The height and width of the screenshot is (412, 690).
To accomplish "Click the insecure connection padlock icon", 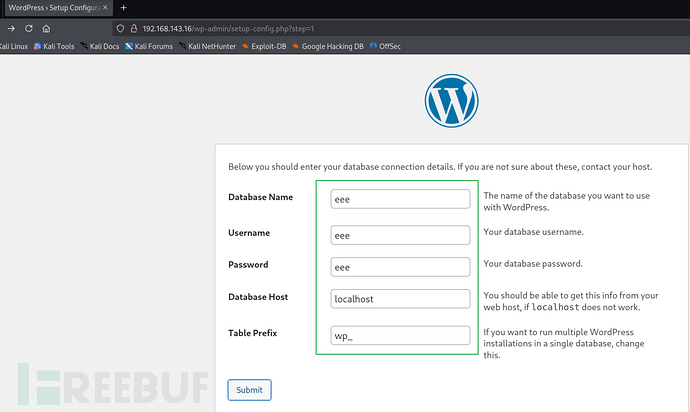I will [x=134, y=29].
